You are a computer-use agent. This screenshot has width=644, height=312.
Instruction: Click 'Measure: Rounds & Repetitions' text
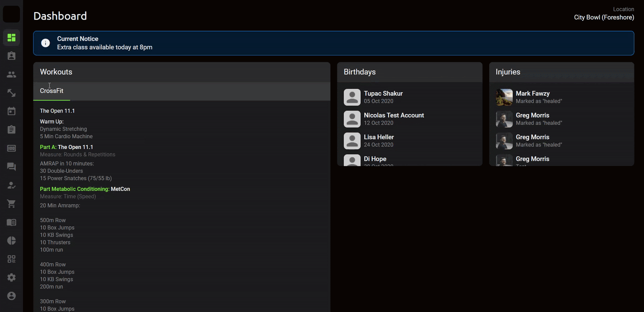coord(78,155)
